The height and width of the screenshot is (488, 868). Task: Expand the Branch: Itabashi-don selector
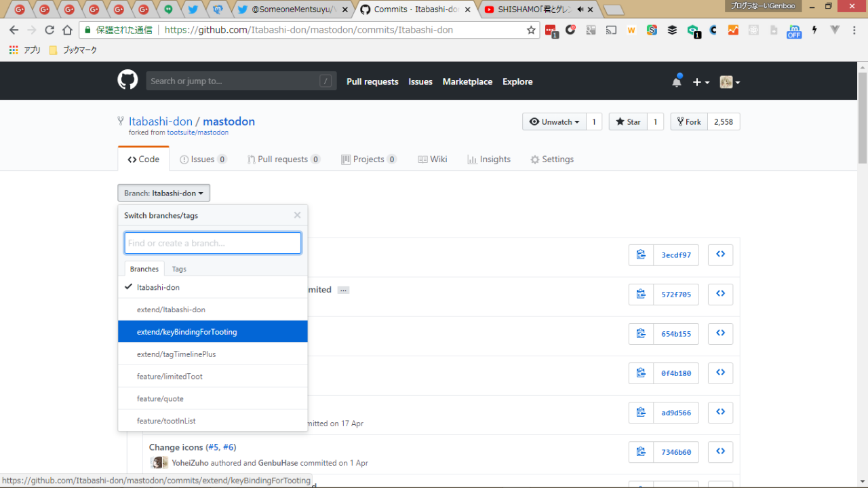163,193
